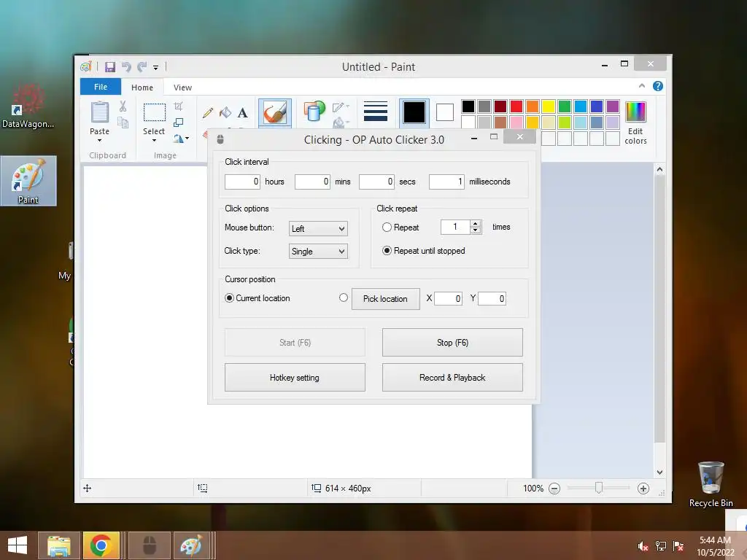The width and height of the screenshot is (747, 560).
Task: Click the Cut scissors icon in Paint
Action: [x=123, y=106]
